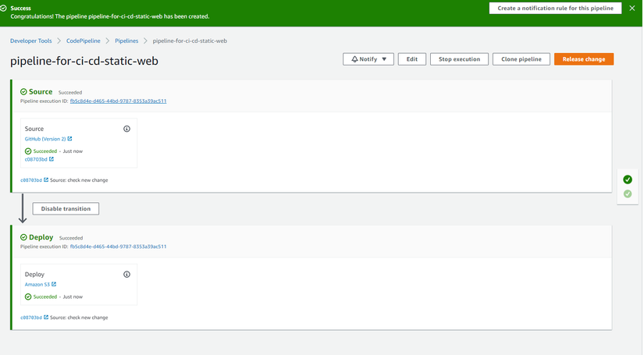
Task: Click Disable transition button
Action: [66, 208]
